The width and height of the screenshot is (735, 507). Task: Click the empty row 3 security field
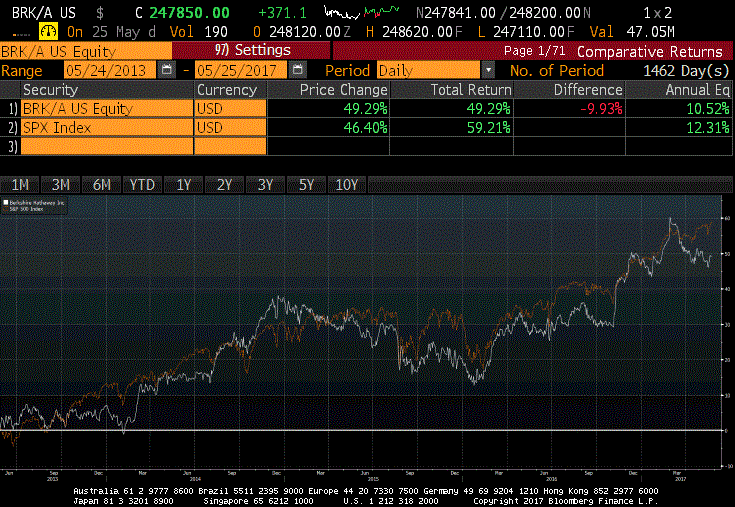(107, 146)
